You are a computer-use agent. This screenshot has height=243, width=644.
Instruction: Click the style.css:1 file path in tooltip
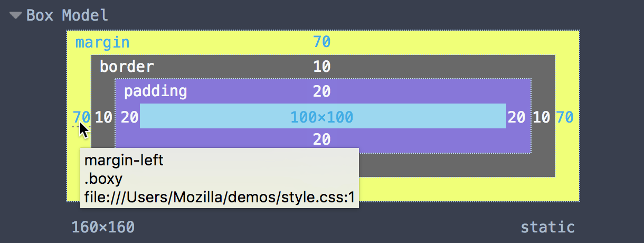[x=219, y=198]
